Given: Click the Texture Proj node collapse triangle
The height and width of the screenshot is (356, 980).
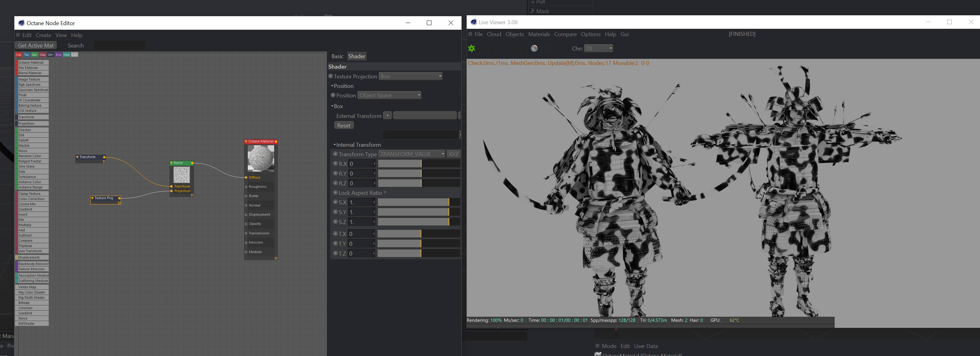Looking at the screenshot, I should [x=92, y=198].
